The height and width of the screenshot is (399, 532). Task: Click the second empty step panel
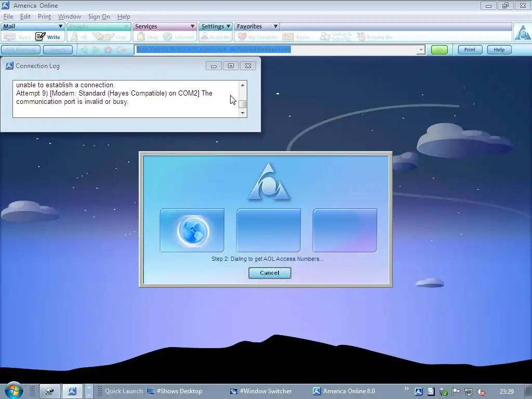click(x=269, y=231)
